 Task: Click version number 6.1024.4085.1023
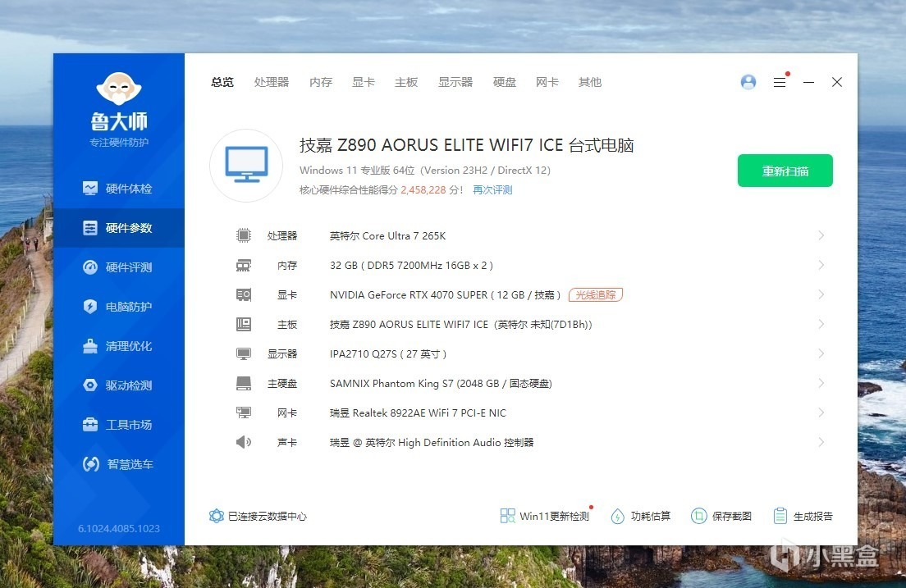coord(119,528)
